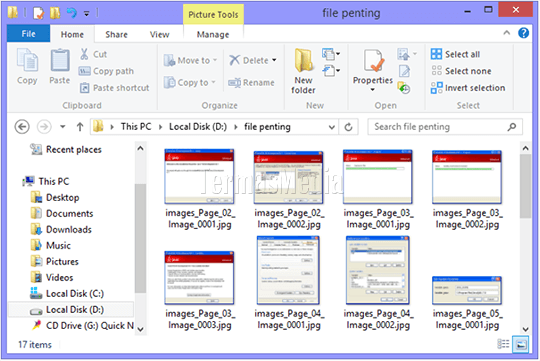Open Recent places in navigation pane
Screen dimensions: 540x361
65,149
